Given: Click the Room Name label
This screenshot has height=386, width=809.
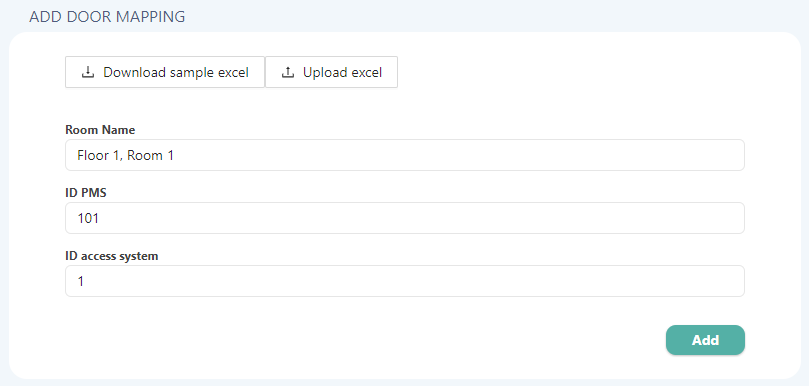Looking at the screenshot, I should pos(100,130).
